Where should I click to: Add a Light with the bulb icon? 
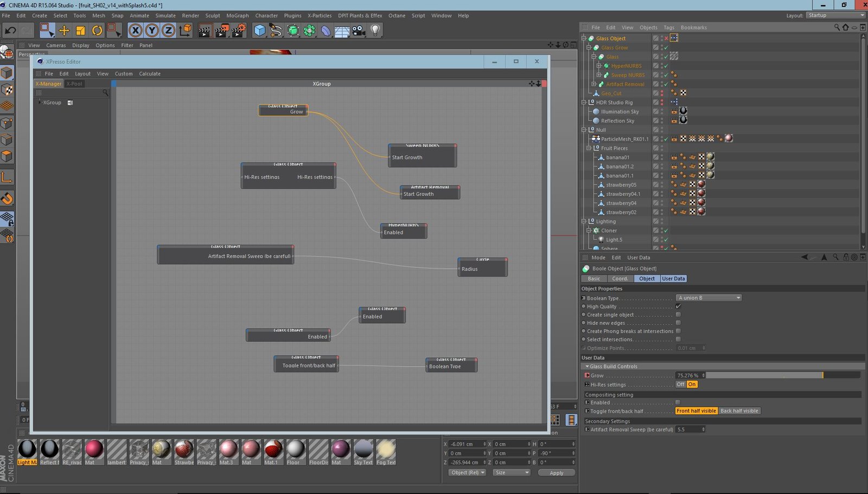(375, 30)
